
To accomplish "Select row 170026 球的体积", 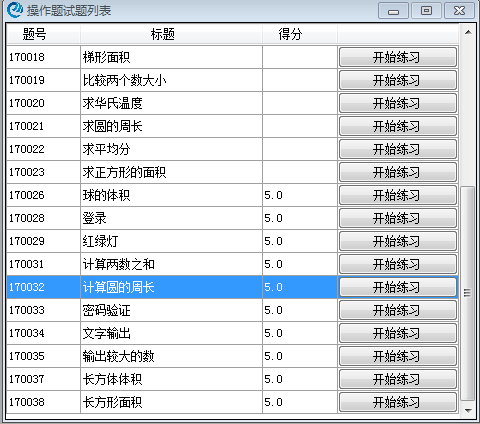I will [x=232, y=195].
